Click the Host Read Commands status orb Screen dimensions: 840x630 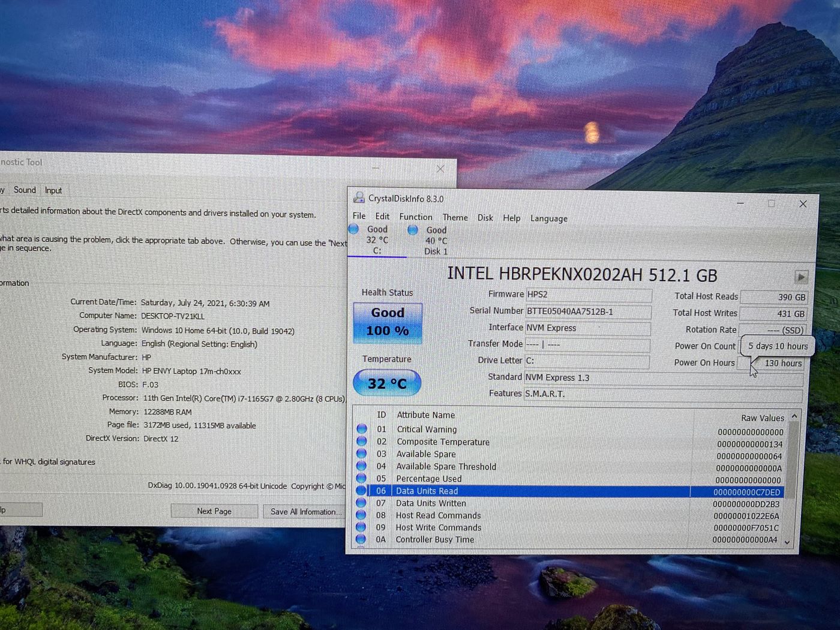click(361, 515)
